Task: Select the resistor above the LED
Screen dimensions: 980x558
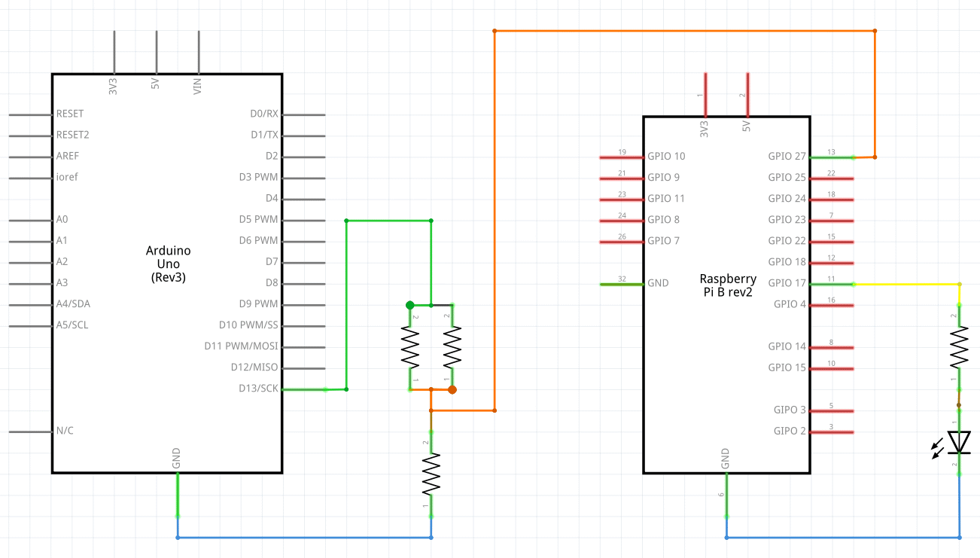Action: click(x=959, y=348)
